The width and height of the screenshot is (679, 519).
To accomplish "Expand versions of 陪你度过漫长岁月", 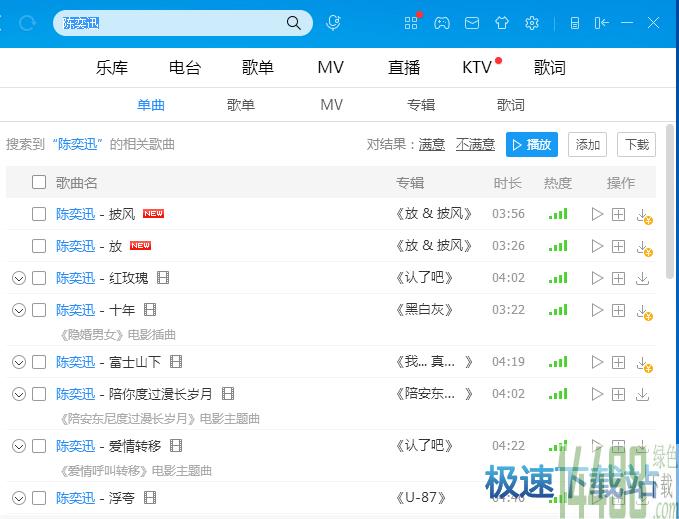I will pyautogui.click(x=19, y=394).
